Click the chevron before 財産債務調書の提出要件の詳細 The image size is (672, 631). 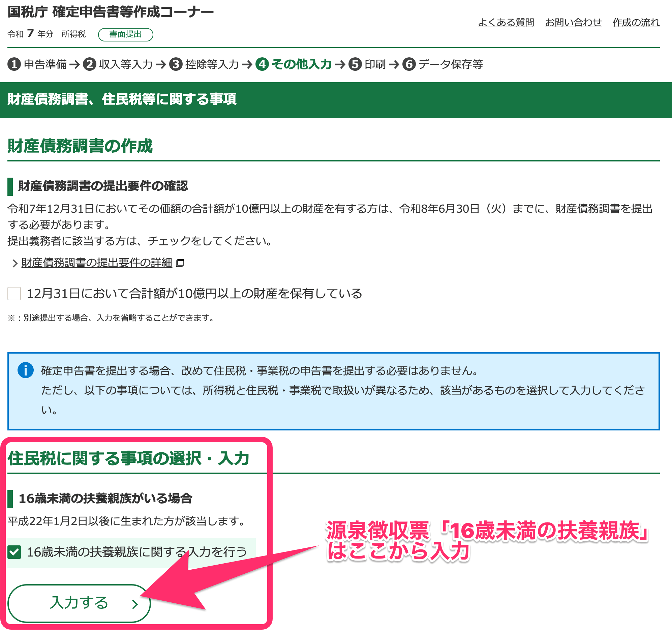[x=15, y=264]
